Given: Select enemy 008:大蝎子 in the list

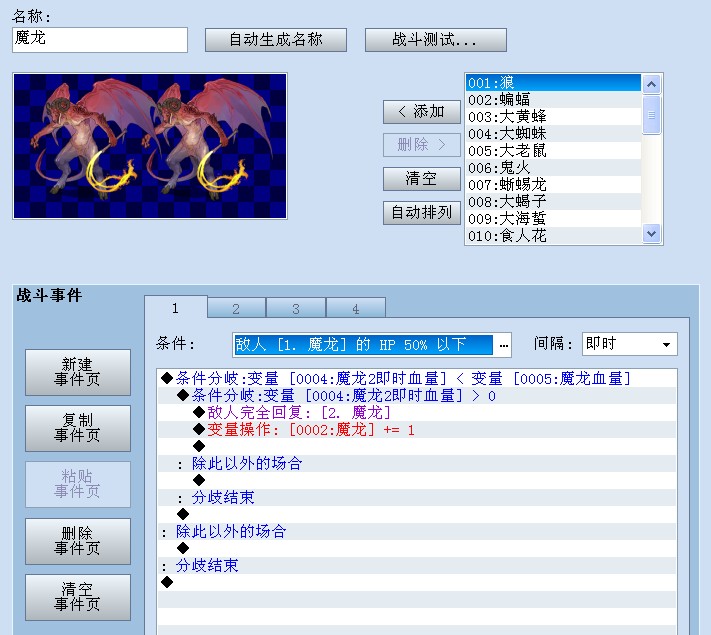Looking at the screenshot, I should [553, 202].
